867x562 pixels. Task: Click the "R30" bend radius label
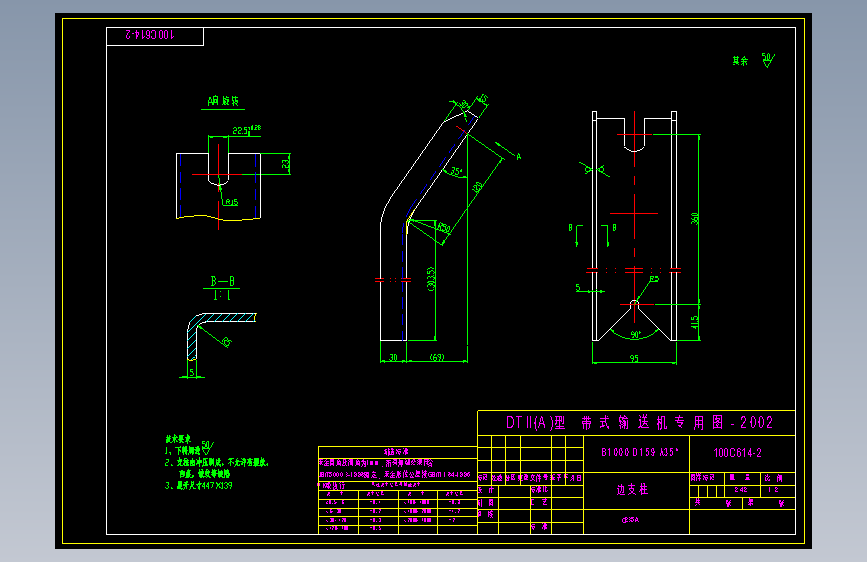[x=443, y=227]
